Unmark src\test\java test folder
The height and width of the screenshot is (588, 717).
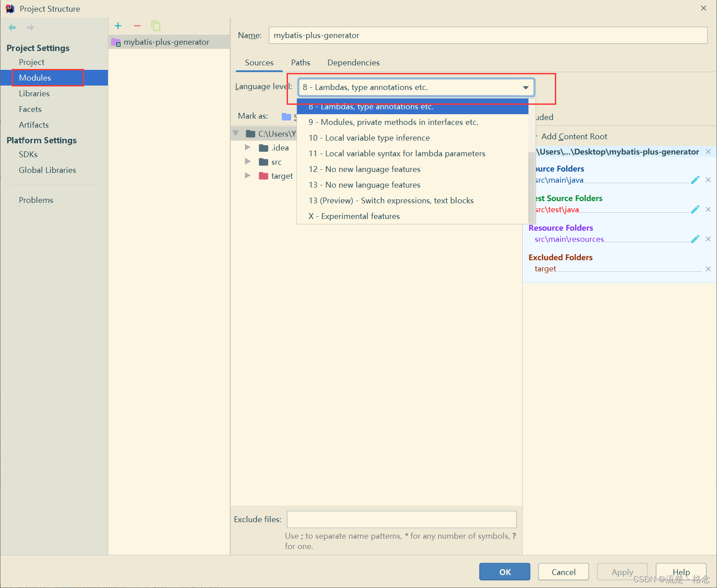click(708, 210)
